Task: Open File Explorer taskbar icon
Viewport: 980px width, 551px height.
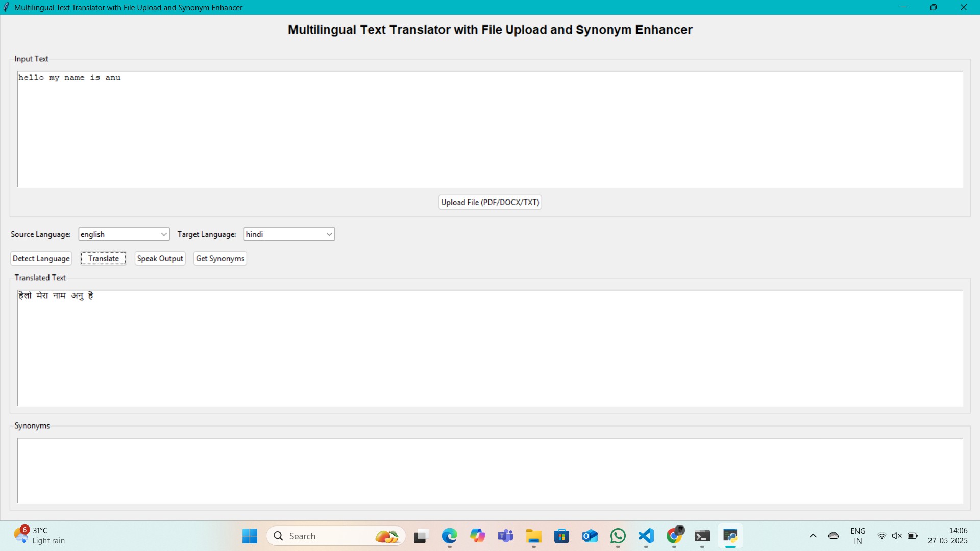Action: click(x=534, y=536)
